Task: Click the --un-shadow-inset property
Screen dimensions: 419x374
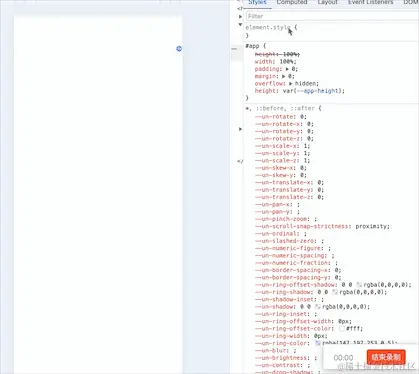Action: click(x=286, y=299)
